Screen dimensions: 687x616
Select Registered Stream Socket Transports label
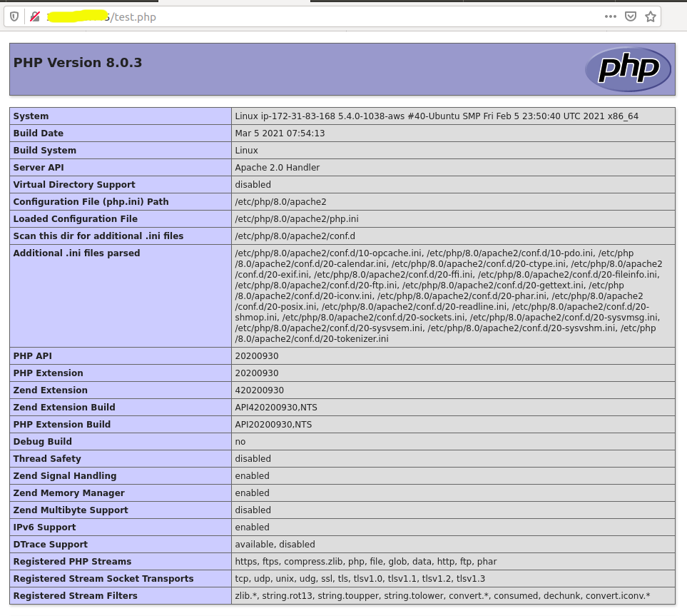point(103,578)
